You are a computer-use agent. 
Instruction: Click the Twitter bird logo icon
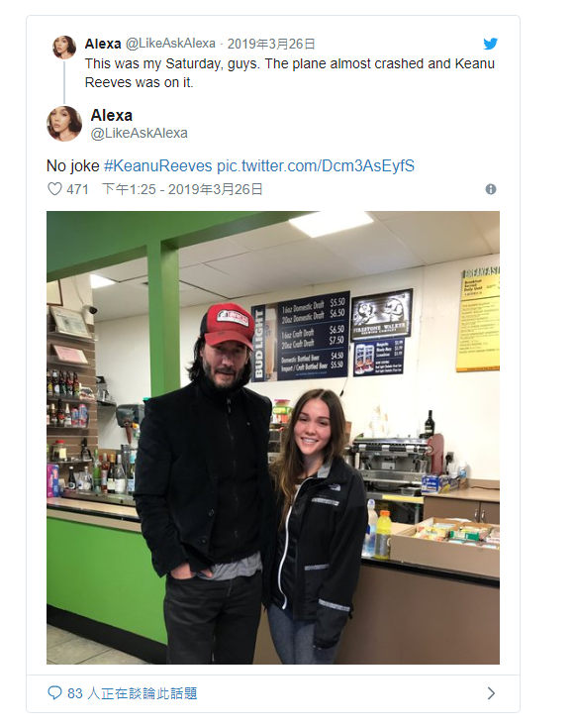pos(490,44)
